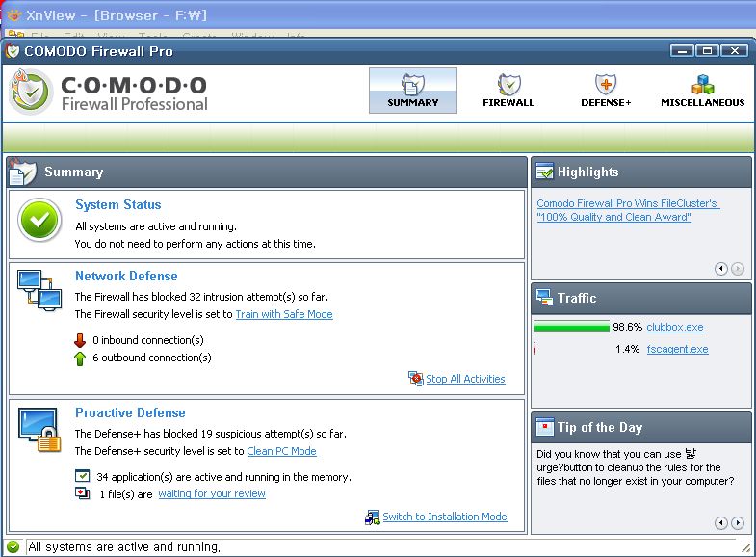Click the green outbound connections arrow
The height and width of the screenshot is (557, 756).
click(x=80, y=358)
